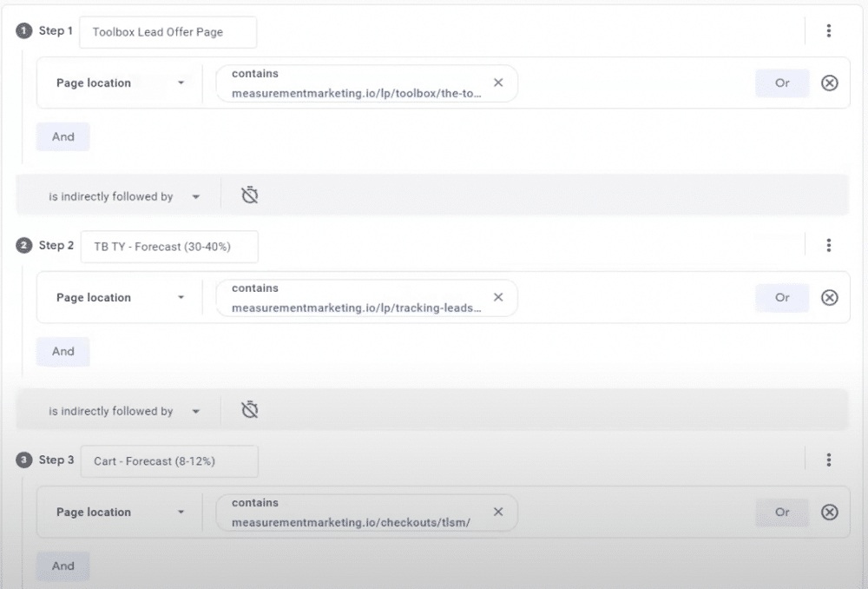Open the Page location dropdown in Step 1
The height and width of the screenshot is (589, 868).
[x=119, y=83]
